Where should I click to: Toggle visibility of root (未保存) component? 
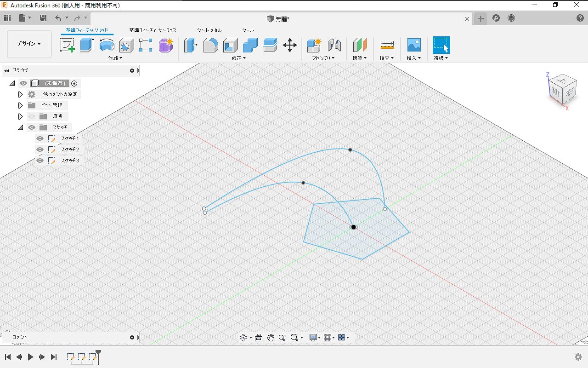tap(23, 83)
